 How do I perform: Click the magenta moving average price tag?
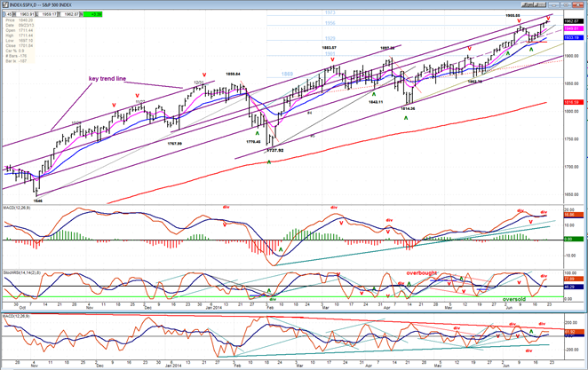(x=574, y=28)
